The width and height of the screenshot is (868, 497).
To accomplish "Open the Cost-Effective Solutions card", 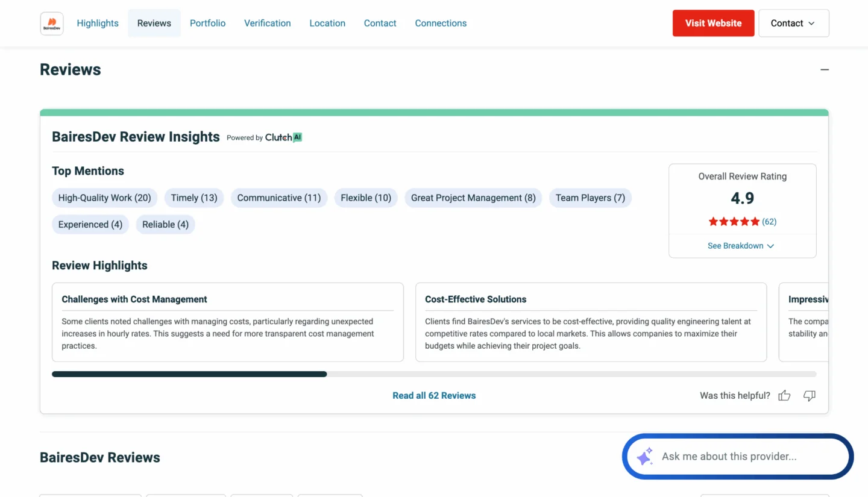I will tap(591, 322).
